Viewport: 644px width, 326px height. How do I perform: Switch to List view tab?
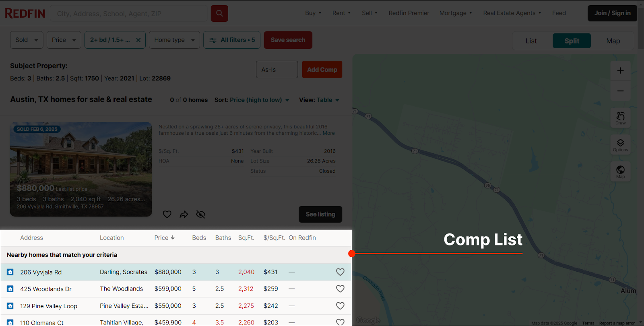tap(531, 41)
